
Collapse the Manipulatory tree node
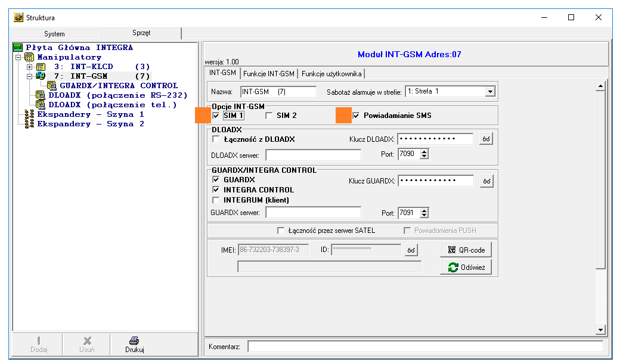[x=18, y=57]
